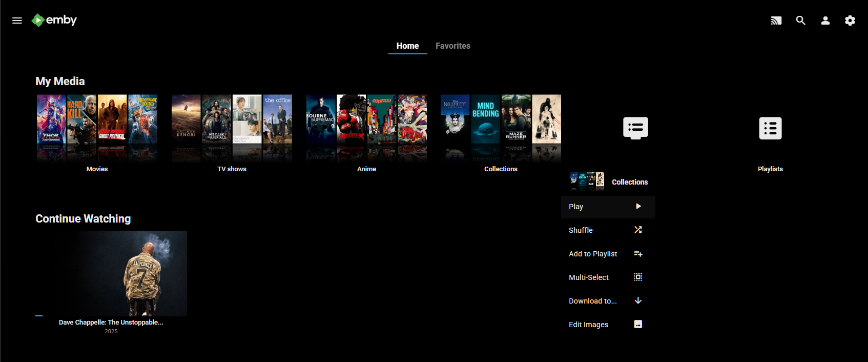This screenshot has width=868, height=362.
Task: Click the Collections label under My Media
Action: pos(501,169)
